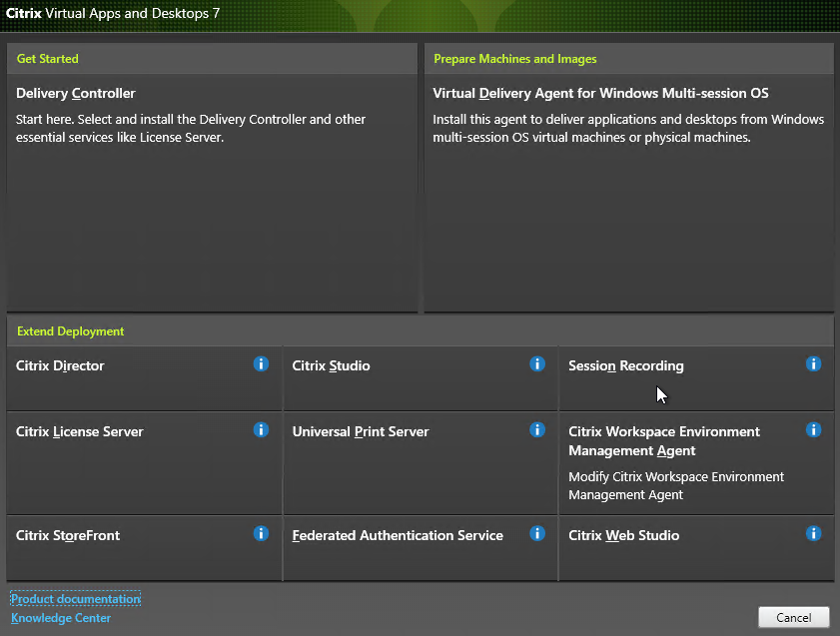Open the Knowledge Center link

pos(61,618)
